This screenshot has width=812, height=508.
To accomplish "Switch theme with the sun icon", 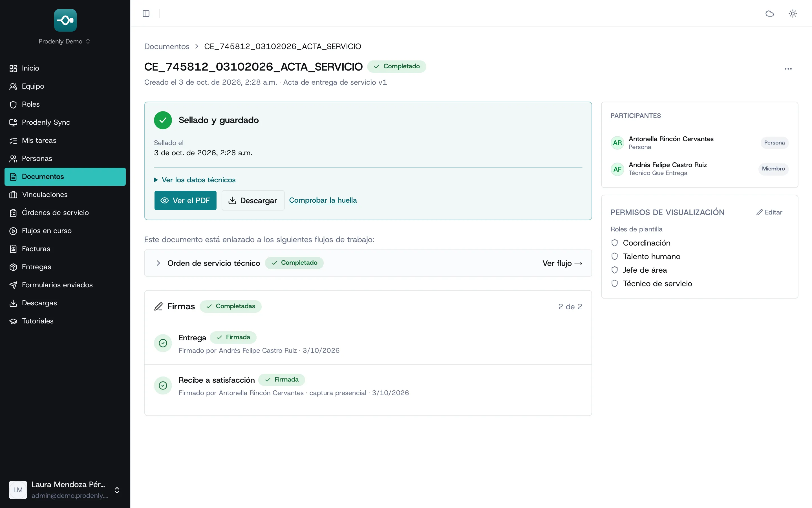I will [x=793, y=14].
